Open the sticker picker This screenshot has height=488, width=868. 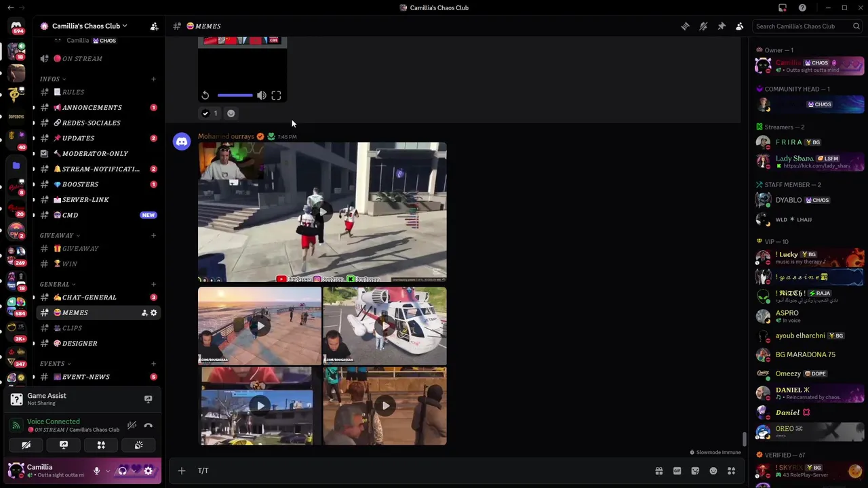pos(695,470)
